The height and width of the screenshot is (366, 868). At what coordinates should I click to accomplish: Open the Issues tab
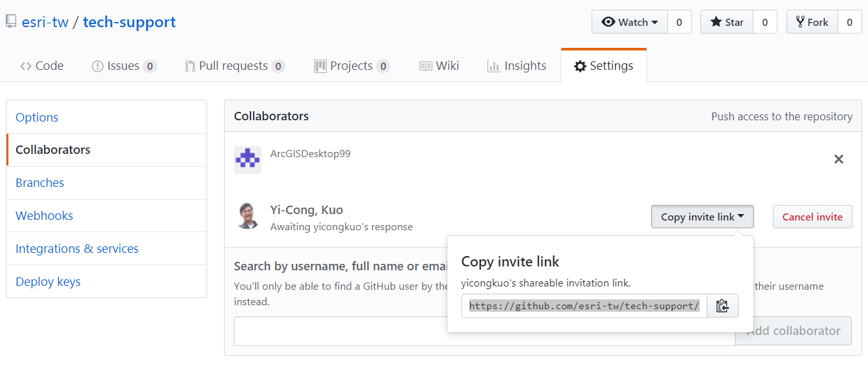[x=124, y=66]
